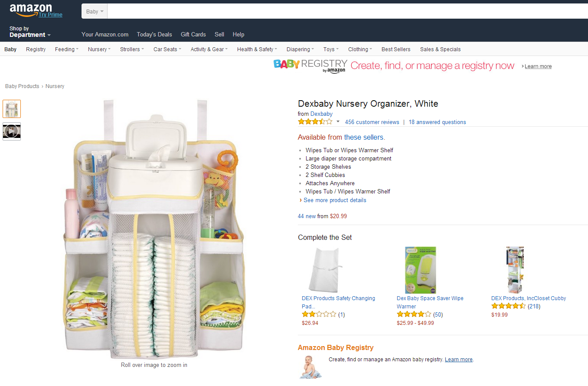Image resolution: width=588 pixels, height=386 pixels.
Task: Click in the search input field
Action: tap(347, 12)
